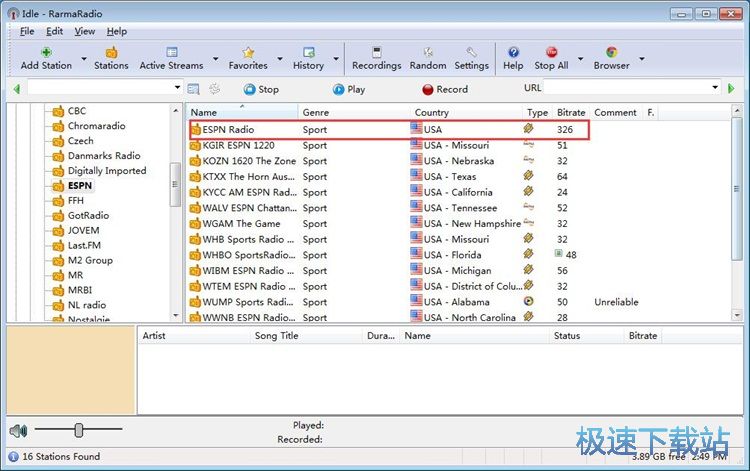Open the Stations view
Screen dimensions: 750x471
click(x=111, y=58)
